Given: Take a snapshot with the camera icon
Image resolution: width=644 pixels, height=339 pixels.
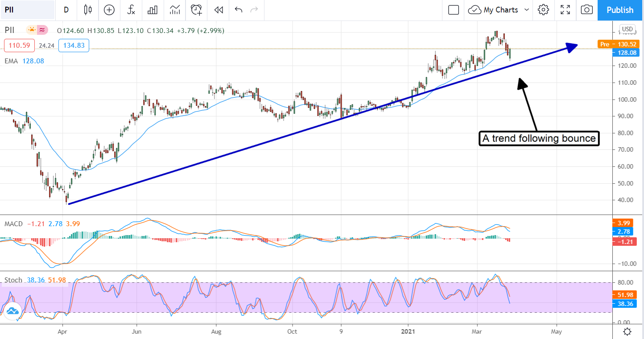Looking at the screenshot, I should point(587,10).
